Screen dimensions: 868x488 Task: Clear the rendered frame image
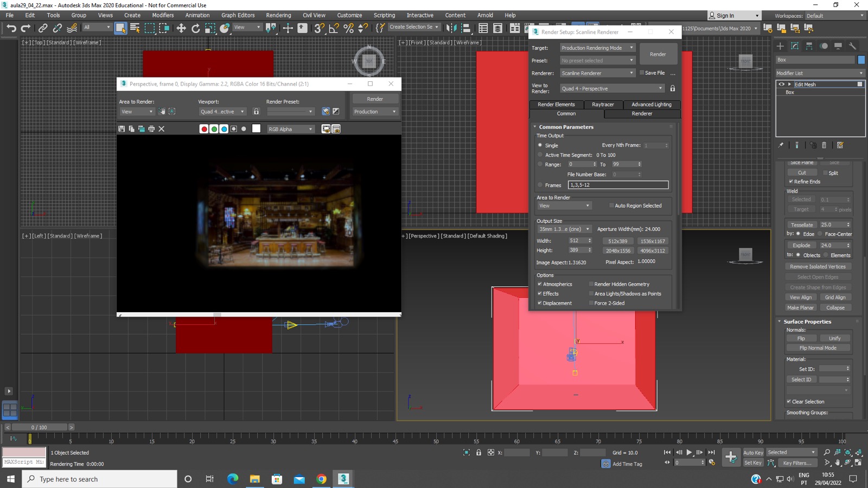coord(162,129)
